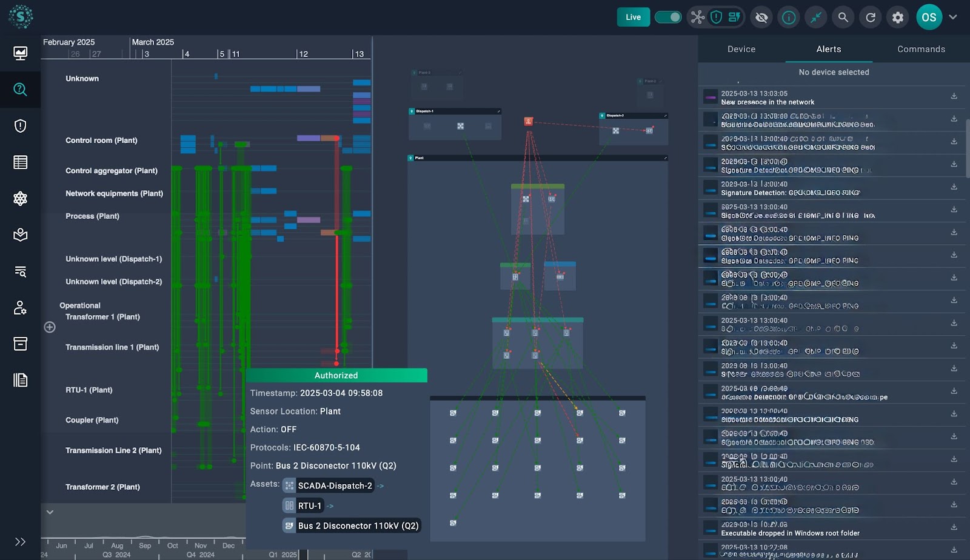The height and width of the screenshot is (560, 970).
Task: Switch to the Commands tab
Action: coord(921,49)
